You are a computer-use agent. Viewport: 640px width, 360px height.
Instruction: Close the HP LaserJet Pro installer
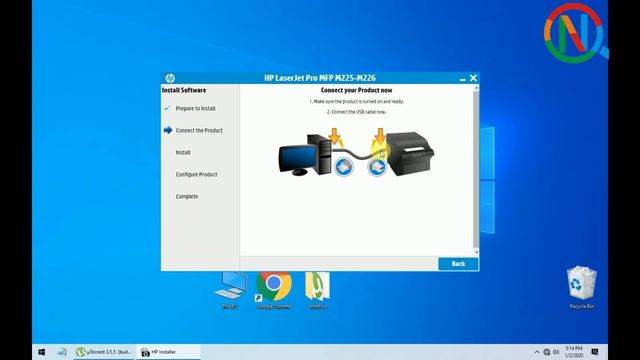point(473,78)
